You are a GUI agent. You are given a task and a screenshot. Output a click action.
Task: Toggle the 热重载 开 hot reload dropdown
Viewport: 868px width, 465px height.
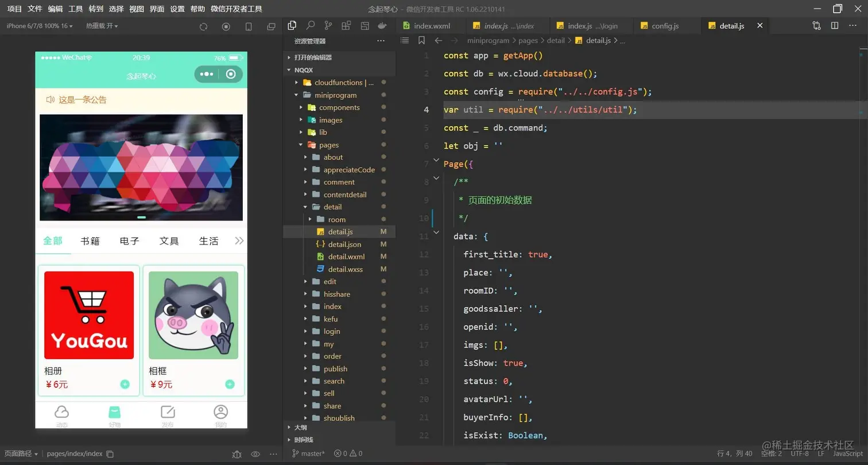(x=102, y=26)
